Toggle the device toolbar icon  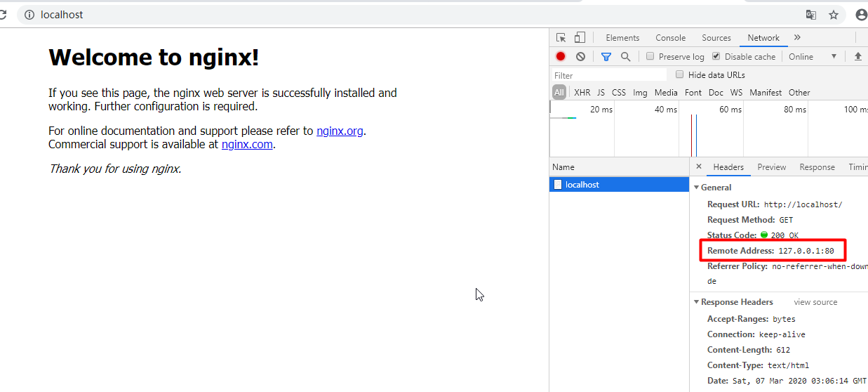580,37
